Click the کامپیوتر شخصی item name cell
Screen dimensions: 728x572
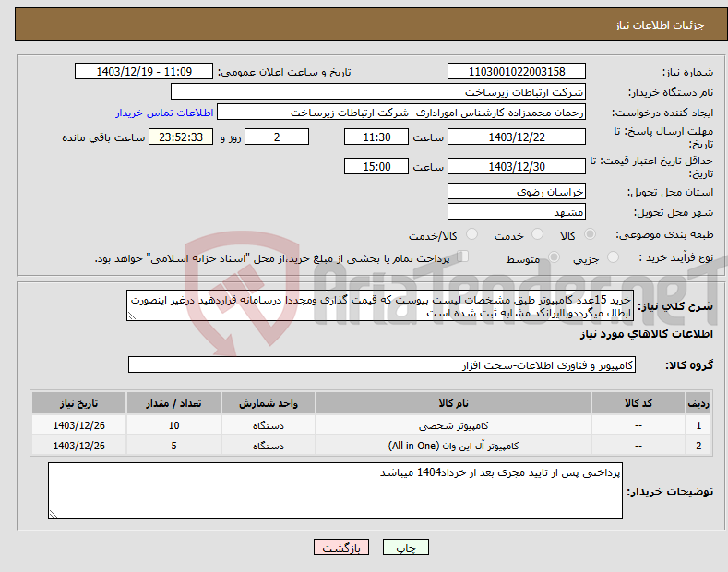[x=454, y=425]
